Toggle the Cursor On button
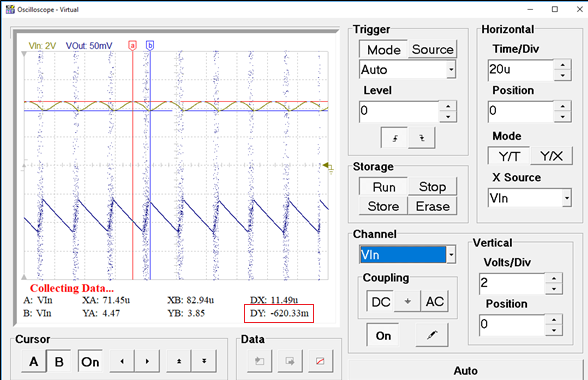588x380 pixels. click(x=90, y=362)
